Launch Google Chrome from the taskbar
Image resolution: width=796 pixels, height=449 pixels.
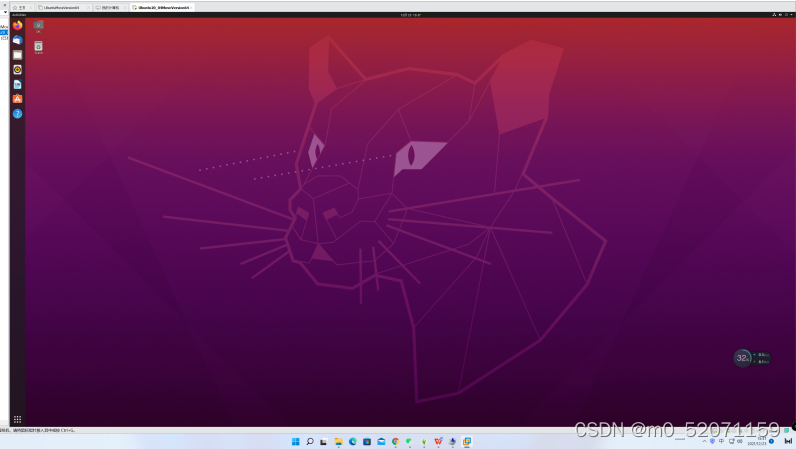pos(395,441)
